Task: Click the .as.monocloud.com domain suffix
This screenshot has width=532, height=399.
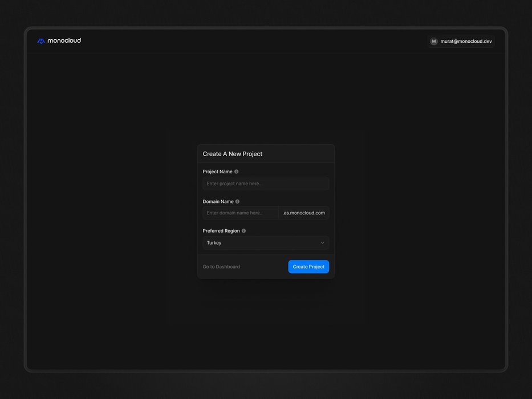Action: click(304, 213)
